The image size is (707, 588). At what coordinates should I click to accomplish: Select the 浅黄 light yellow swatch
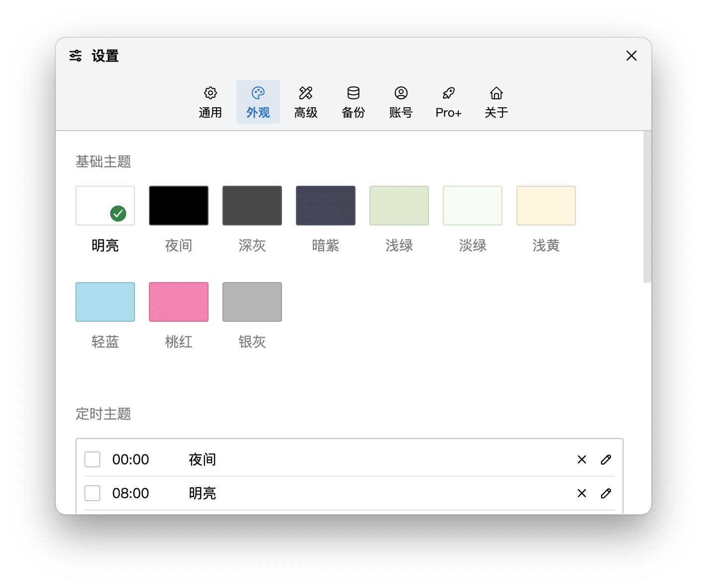pos(546,206)
